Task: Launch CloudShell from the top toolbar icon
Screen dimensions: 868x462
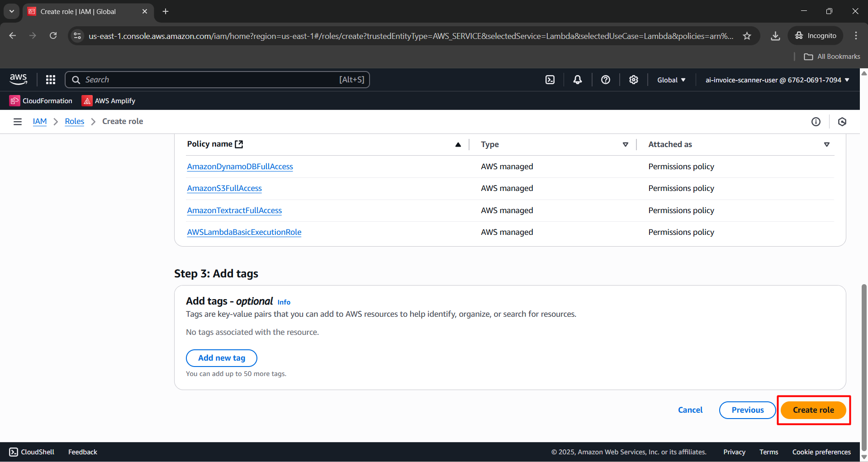Action: [550, 80]
